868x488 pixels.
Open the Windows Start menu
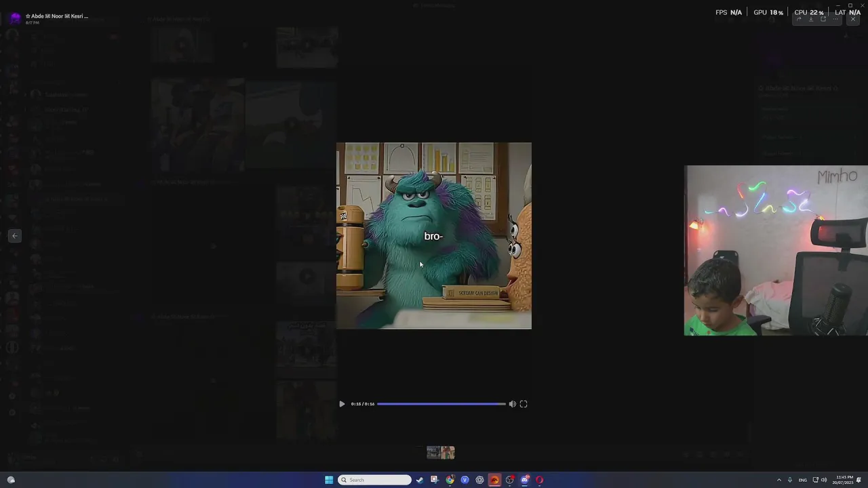coord(329,480)
